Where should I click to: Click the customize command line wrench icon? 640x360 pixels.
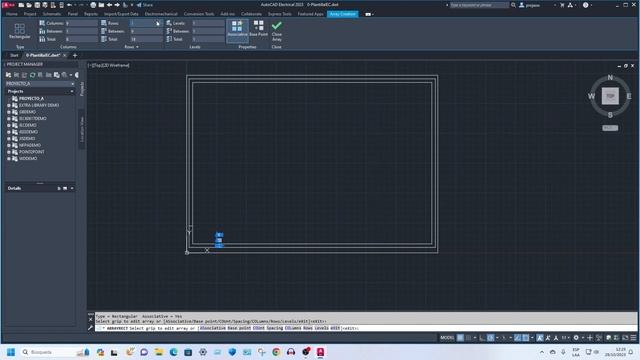coord(91,328)
